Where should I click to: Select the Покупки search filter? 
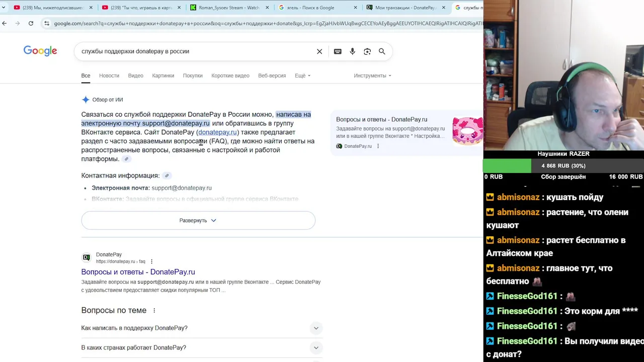(193, 75)
